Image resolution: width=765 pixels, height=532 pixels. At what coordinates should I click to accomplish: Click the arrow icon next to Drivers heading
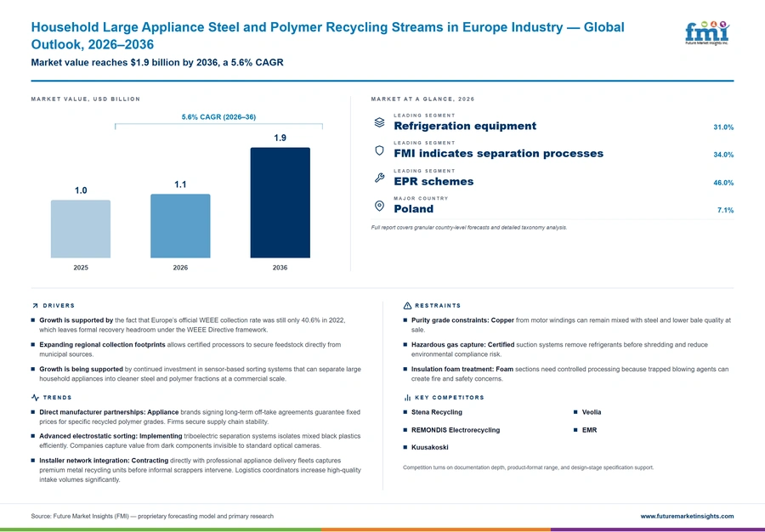35,306
